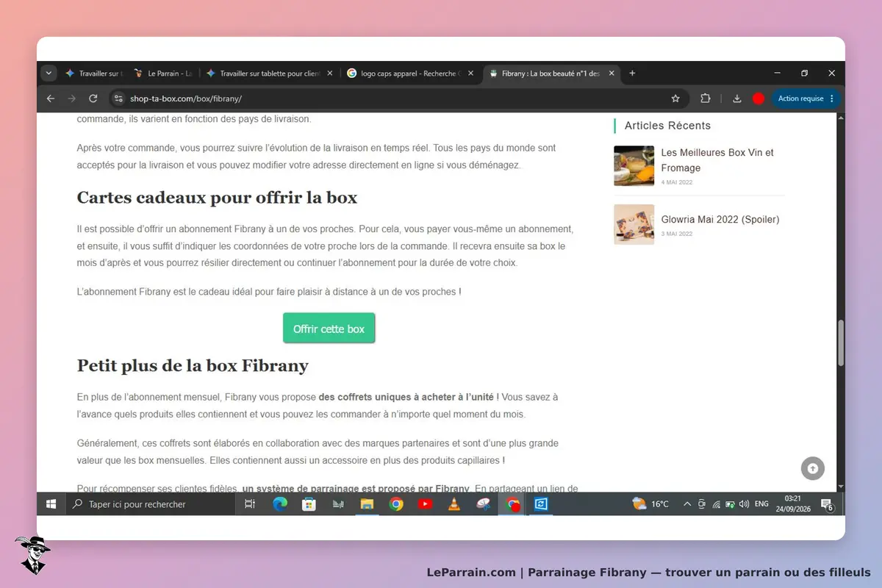This screenshot has width=882, height=588.
Task: Click the Cartes cadeaux pour offrir la box heading
Action: coord(217,198)
